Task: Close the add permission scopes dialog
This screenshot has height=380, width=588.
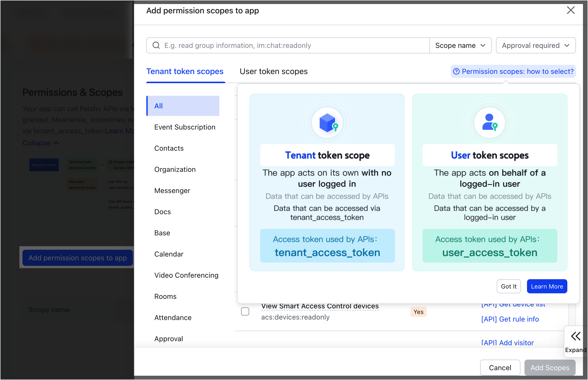Action: [571, 10]
